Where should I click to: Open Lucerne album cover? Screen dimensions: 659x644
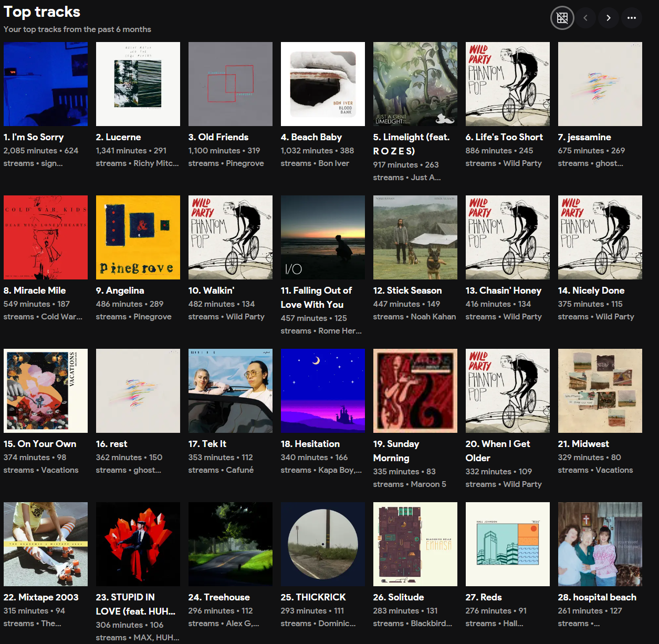point(138,84)
